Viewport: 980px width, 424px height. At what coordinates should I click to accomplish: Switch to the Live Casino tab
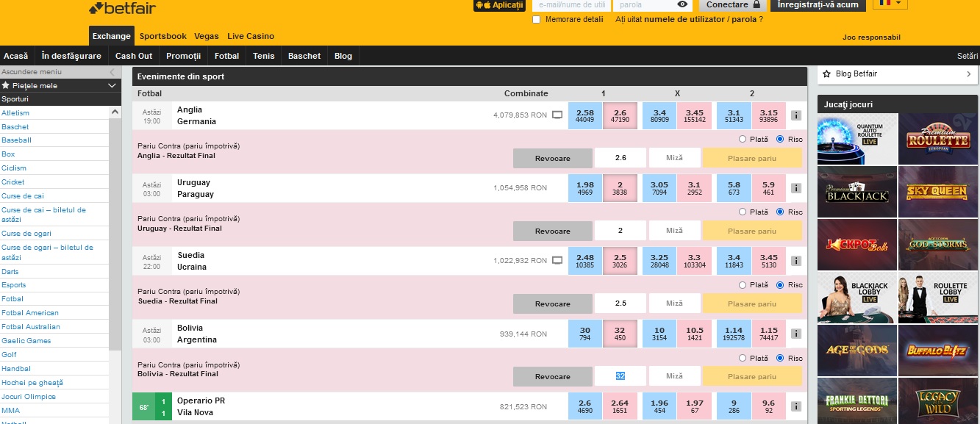pyautogui.click(x=251, y=36)
